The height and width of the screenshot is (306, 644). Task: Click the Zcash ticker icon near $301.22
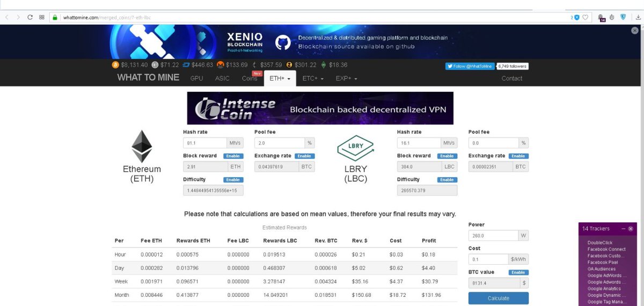coord(289,65)
